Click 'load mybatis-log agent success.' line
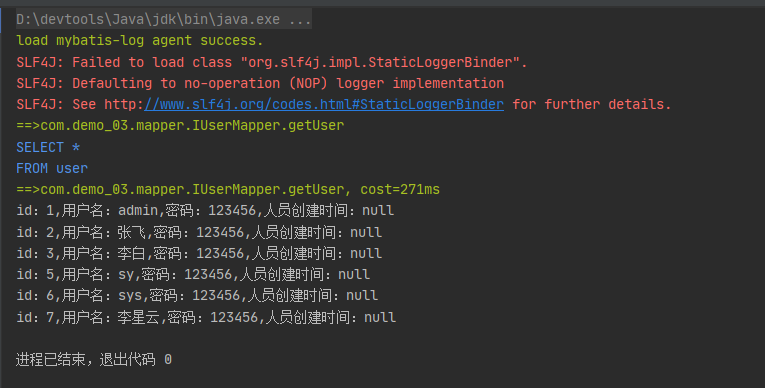 click(x=140, y=41)
